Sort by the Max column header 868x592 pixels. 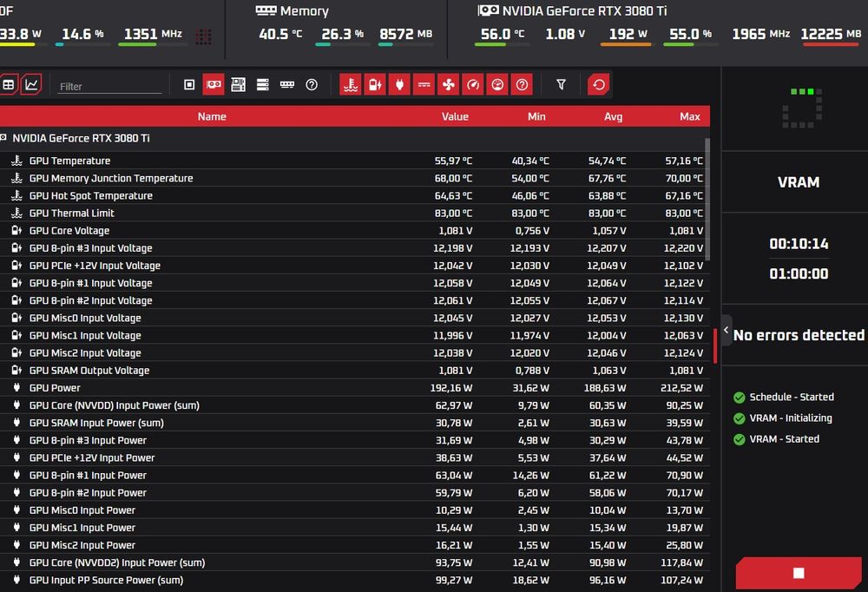click(x=690, y=116)
